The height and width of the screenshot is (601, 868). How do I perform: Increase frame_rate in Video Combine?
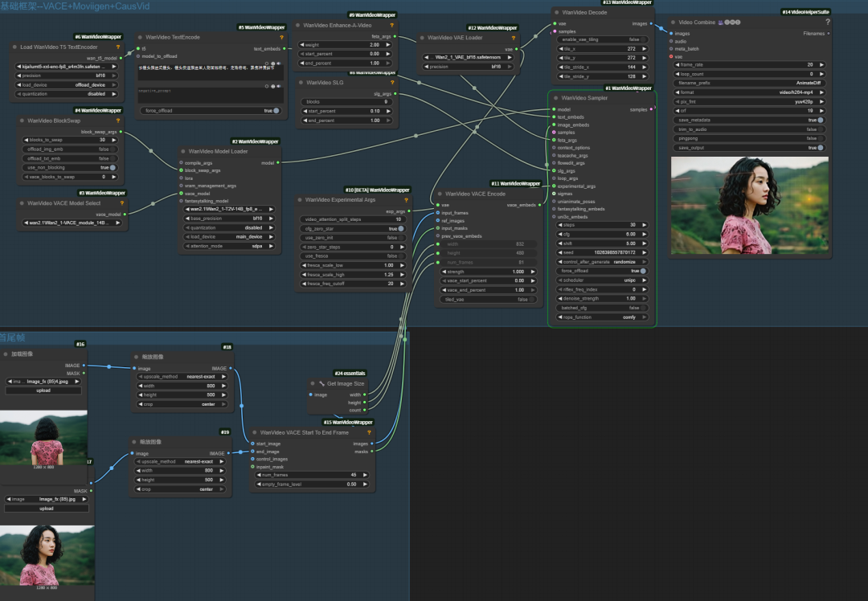click(821, 65)
